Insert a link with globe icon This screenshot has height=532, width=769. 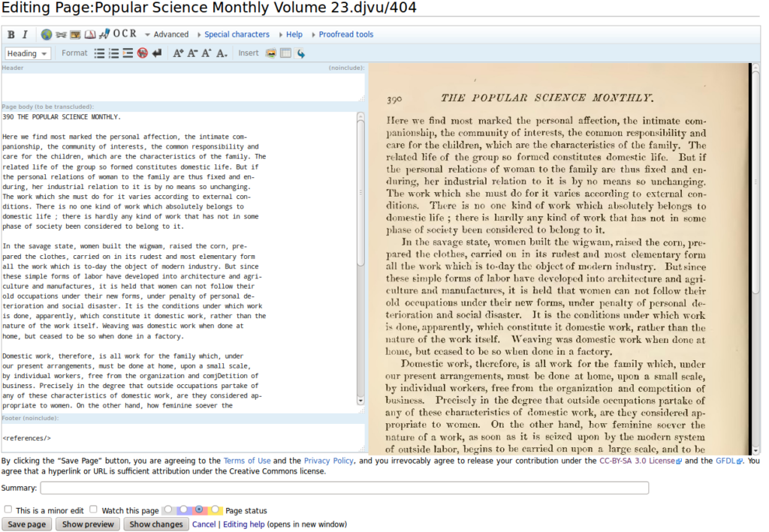pos(47,35)
